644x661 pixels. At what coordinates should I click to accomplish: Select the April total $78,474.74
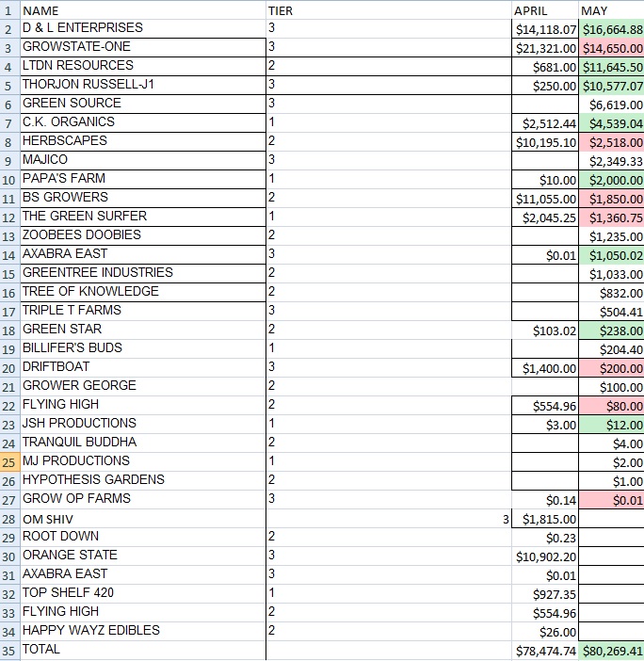click(x=544, y=651)
